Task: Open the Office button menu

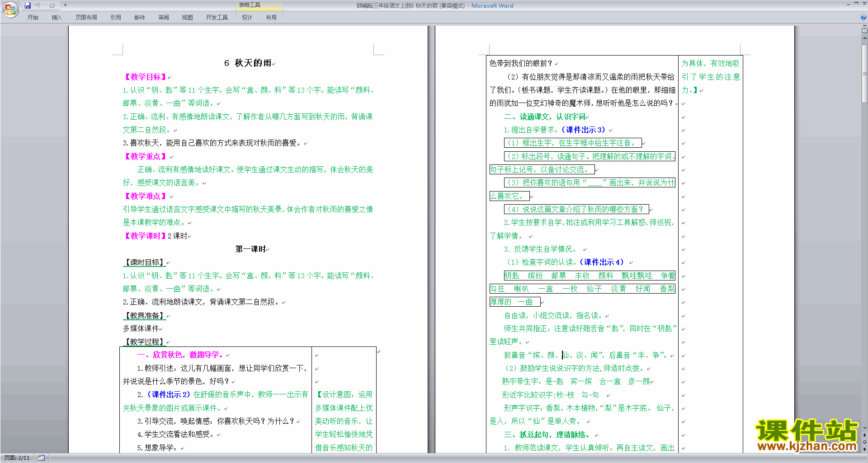Action: pyautogui.click(x=10, y=9)
